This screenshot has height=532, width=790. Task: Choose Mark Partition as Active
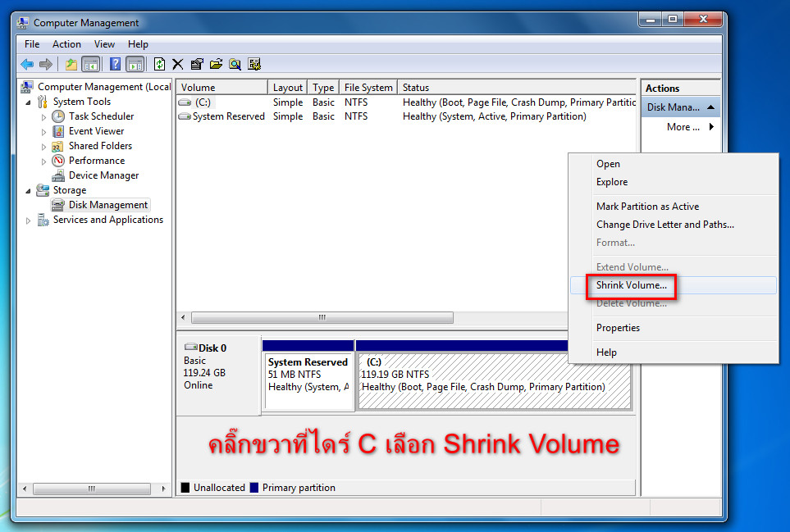pyautogui.click(x=674, y=207)
